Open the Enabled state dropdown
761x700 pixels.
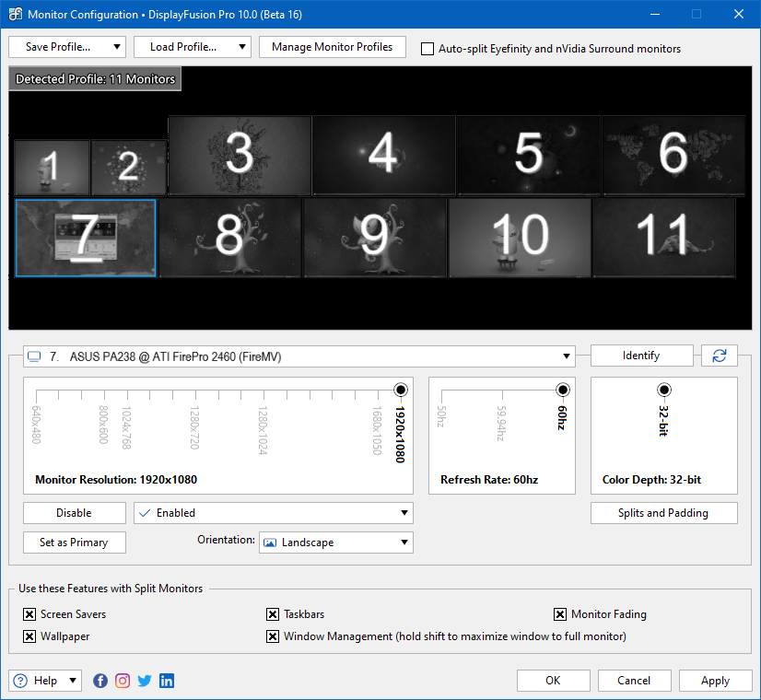(274, 513)
